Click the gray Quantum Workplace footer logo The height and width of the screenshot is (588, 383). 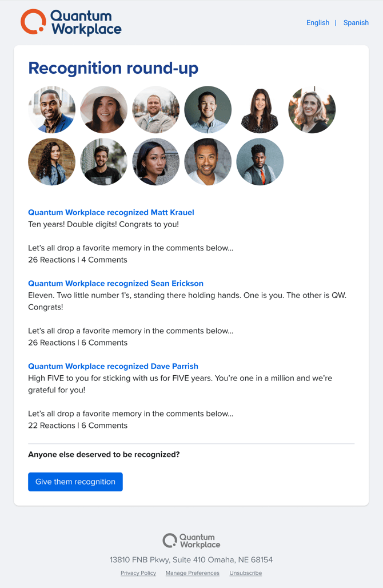[x=191, y=541]
